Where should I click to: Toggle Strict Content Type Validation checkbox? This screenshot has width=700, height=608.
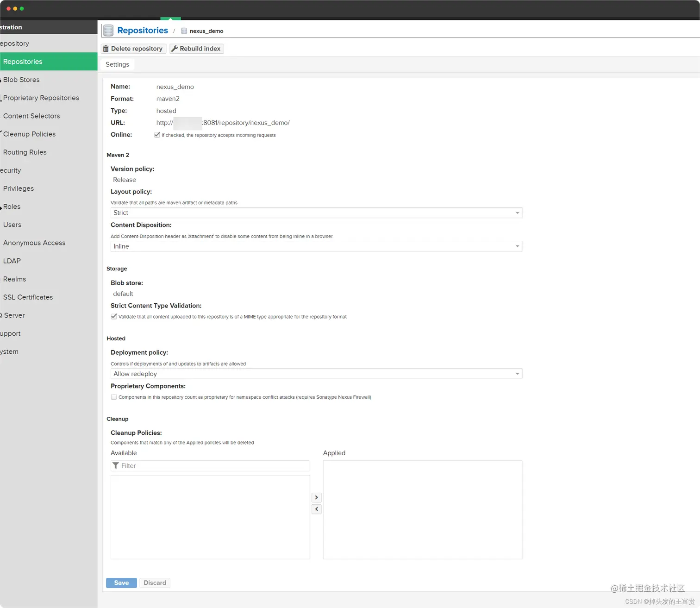point(114,316)
